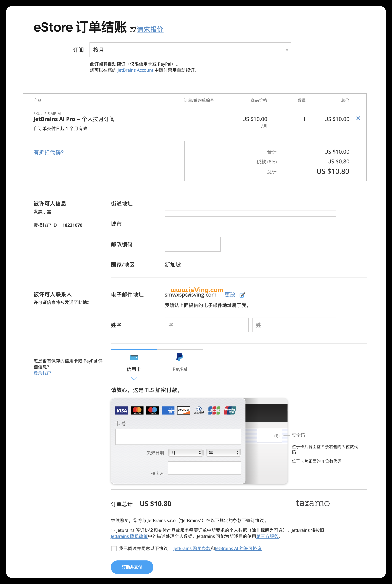Click the US $10.80 总计 amount in summary box
392x584 pixels.
(333, 171)
